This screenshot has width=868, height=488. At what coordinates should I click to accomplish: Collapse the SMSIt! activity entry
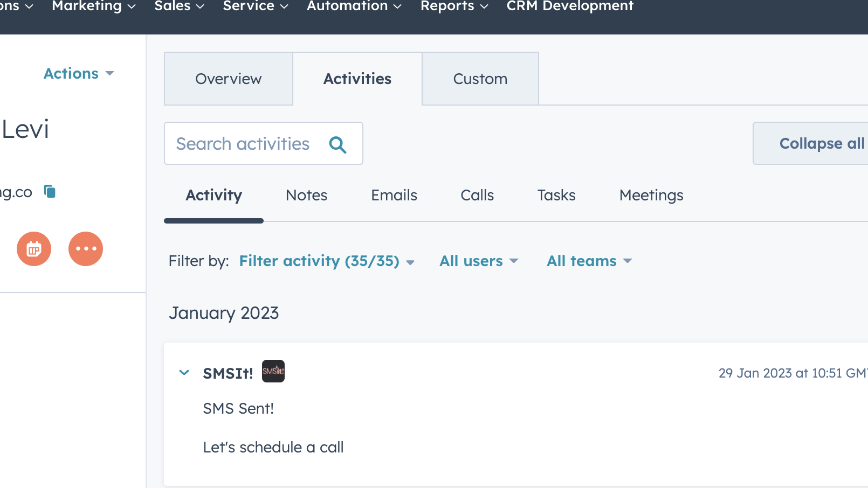click(x=184, y=372)
